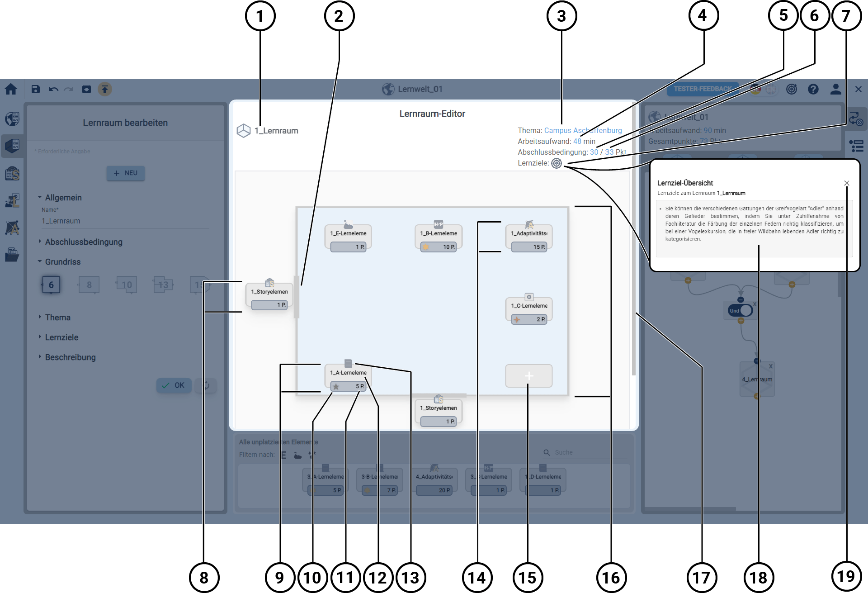The width and height of the screenshot is (868, 593).
Task: Collapse the Grundriss section
Action: [59, 262]
